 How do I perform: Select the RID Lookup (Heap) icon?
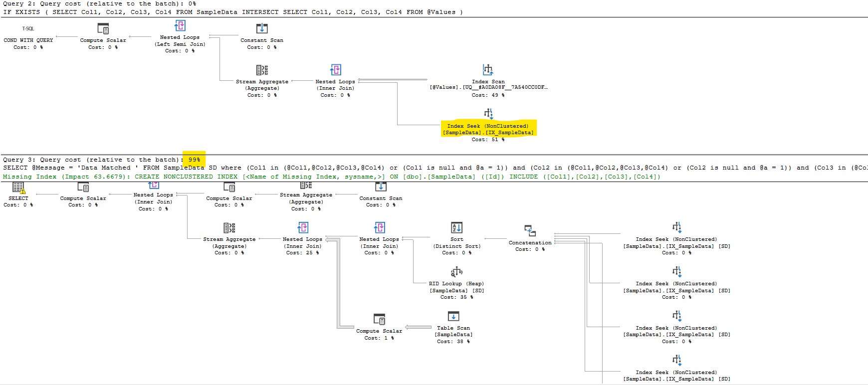[456, 272]
